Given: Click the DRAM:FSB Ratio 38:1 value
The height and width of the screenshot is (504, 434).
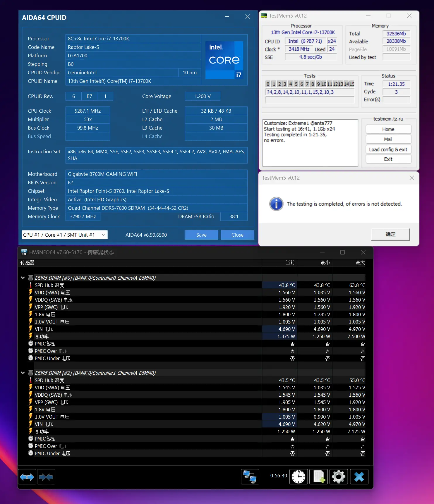Looking at the screenshot, I should pos(234,216).
